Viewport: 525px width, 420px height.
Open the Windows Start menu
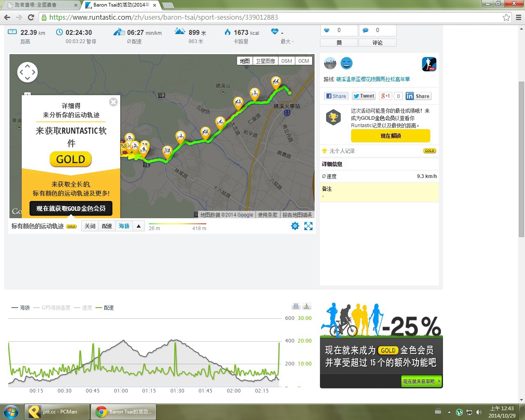pyautogui.click(x=11, y=411)
